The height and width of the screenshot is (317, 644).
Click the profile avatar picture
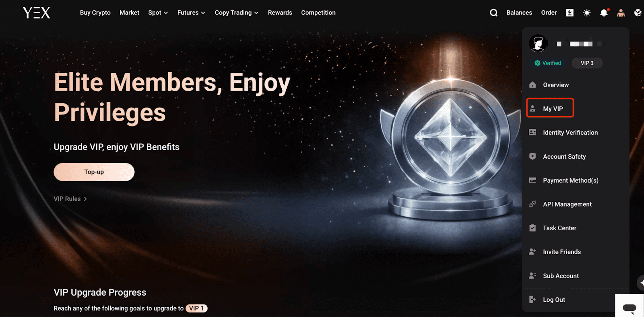(x=539, y=43)
